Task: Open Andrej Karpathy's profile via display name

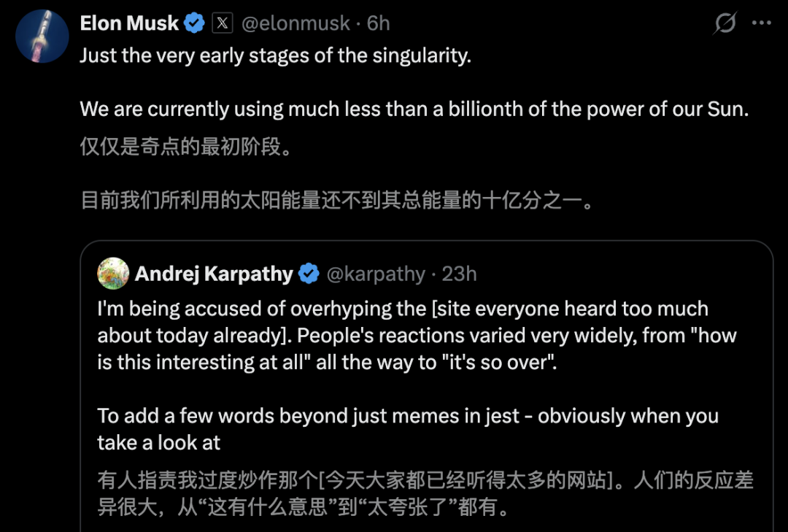Action: (214, 274)
